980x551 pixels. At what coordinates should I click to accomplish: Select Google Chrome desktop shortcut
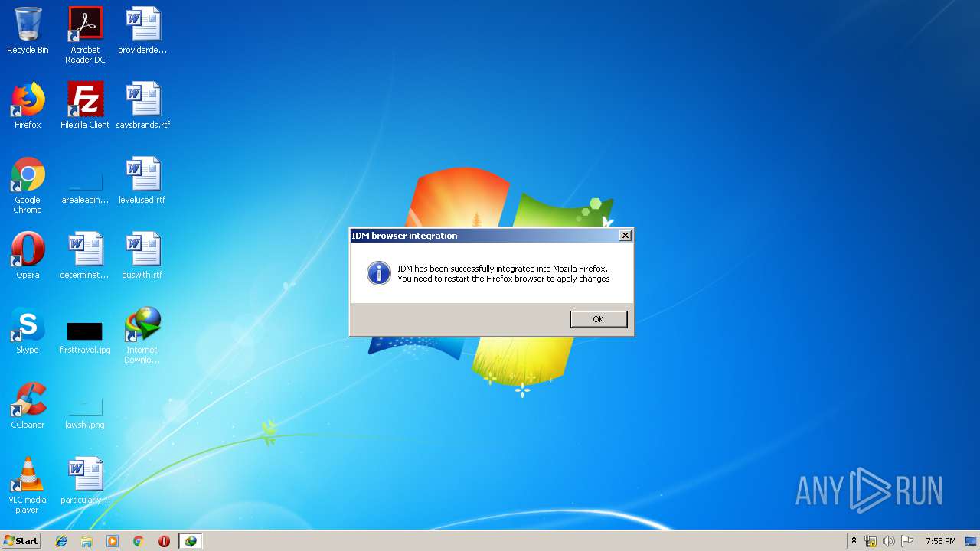point(28,185)
